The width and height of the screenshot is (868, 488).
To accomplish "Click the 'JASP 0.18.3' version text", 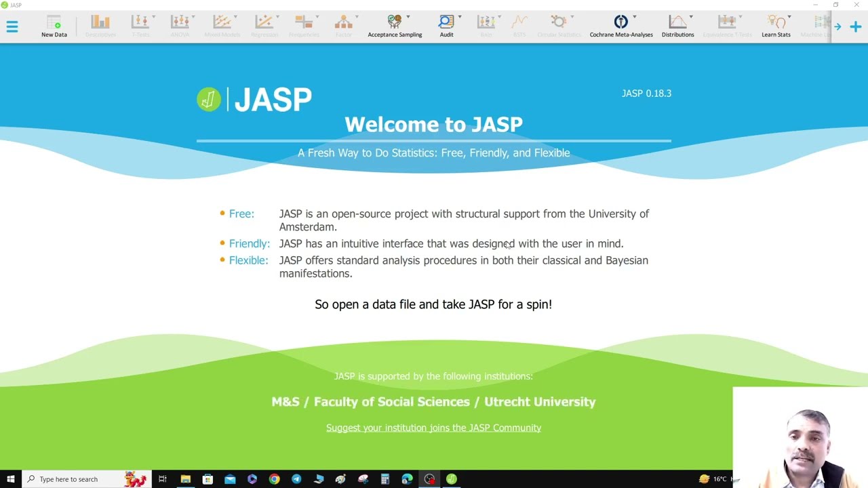I will 646,94.
